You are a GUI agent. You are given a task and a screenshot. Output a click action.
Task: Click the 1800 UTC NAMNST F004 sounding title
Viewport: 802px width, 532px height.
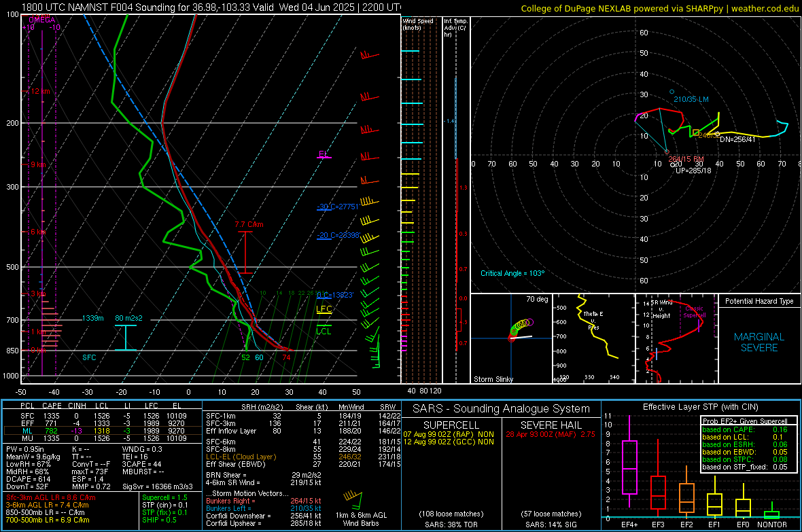coord(211,7)
